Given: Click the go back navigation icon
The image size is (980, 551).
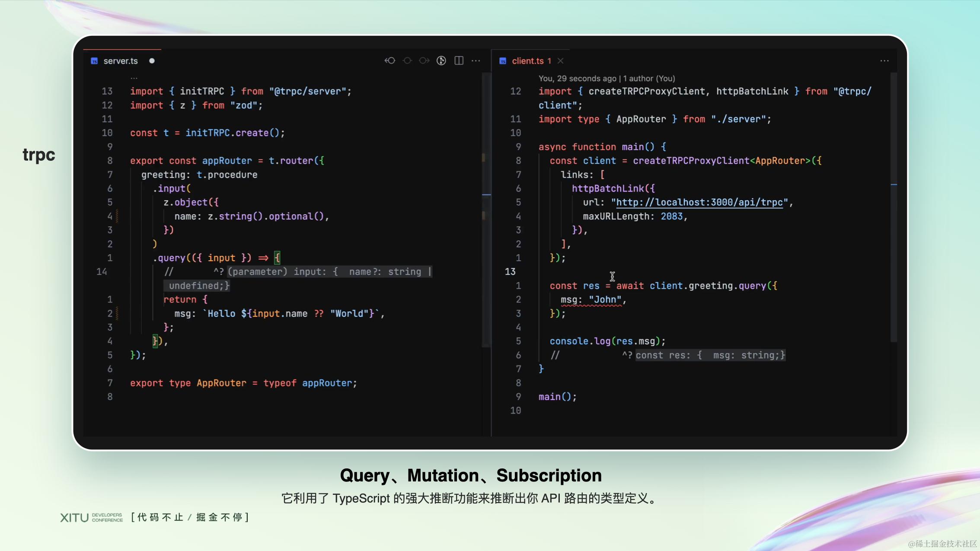Looking at the screenshot, I should [389, 61].
